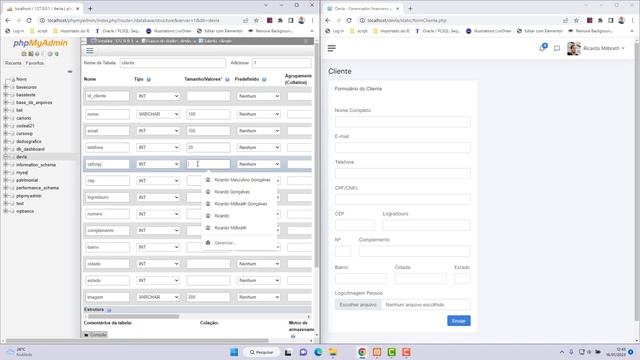Open phpMyAdmin hamburger menu

coord(90,51)
